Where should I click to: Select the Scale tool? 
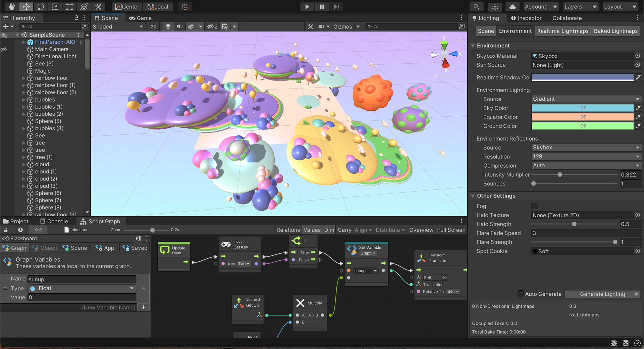(x=55, y=7)
